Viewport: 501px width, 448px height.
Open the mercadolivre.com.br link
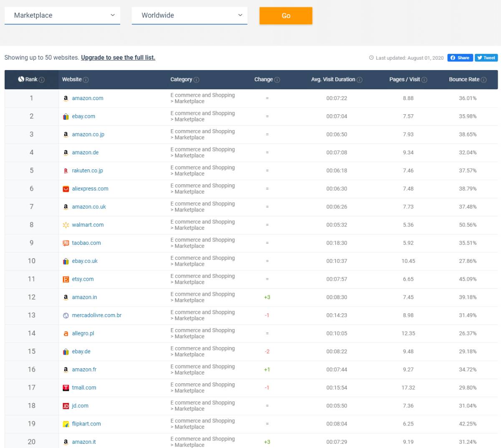tap(96, 315)
